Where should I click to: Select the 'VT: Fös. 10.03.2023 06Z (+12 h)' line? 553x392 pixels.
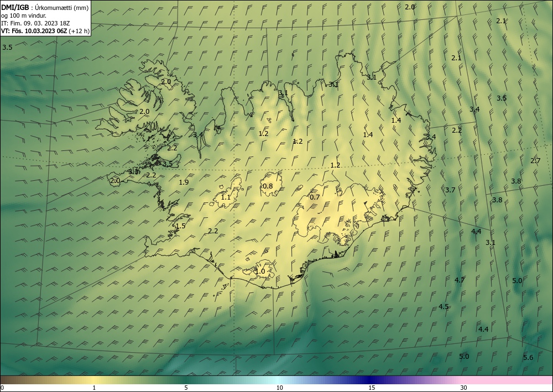(45, 31)
